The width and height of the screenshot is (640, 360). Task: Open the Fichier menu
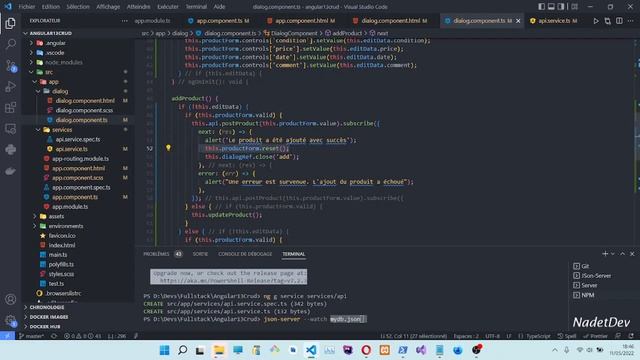pyautogui.click(x=27, y=7)
